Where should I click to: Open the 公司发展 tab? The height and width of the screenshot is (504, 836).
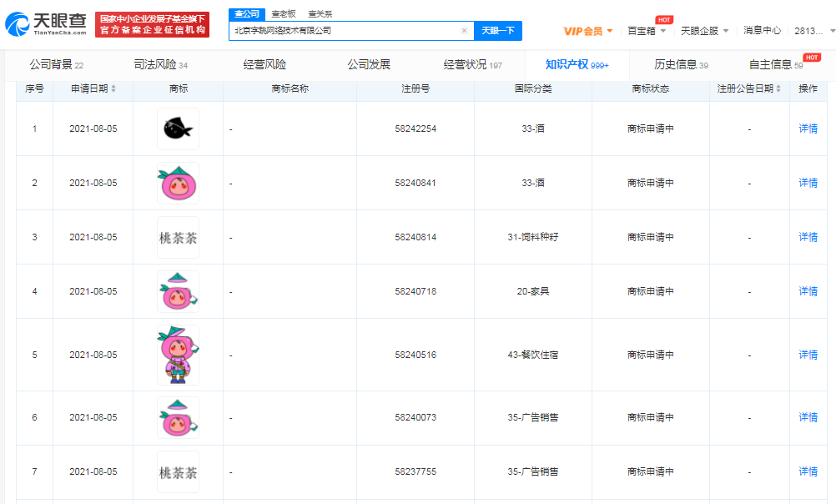point(369,64)
